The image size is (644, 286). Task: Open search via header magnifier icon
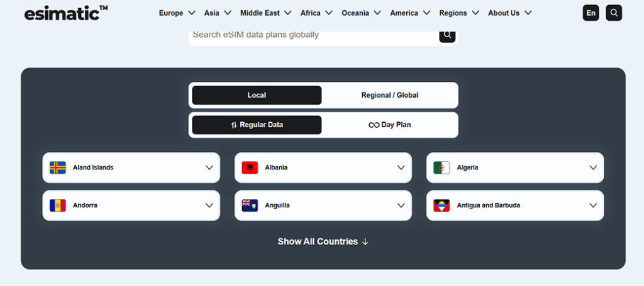point(613,13)
